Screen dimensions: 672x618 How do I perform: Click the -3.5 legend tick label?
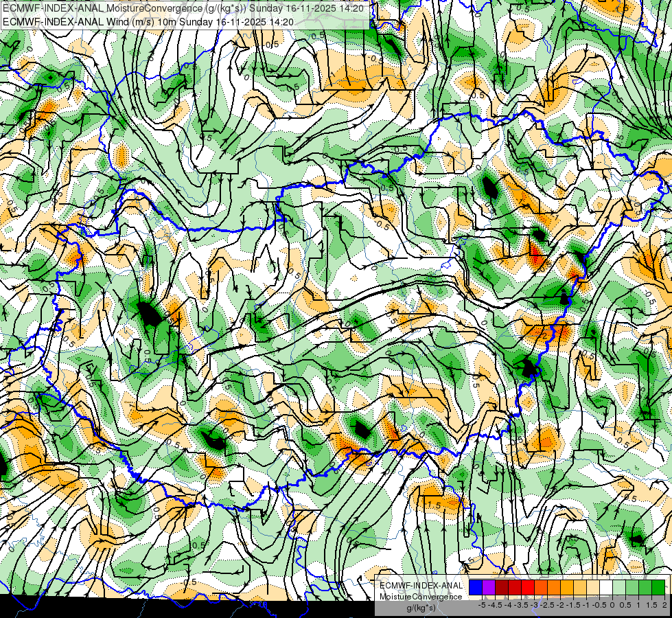[x=521, y=605]
